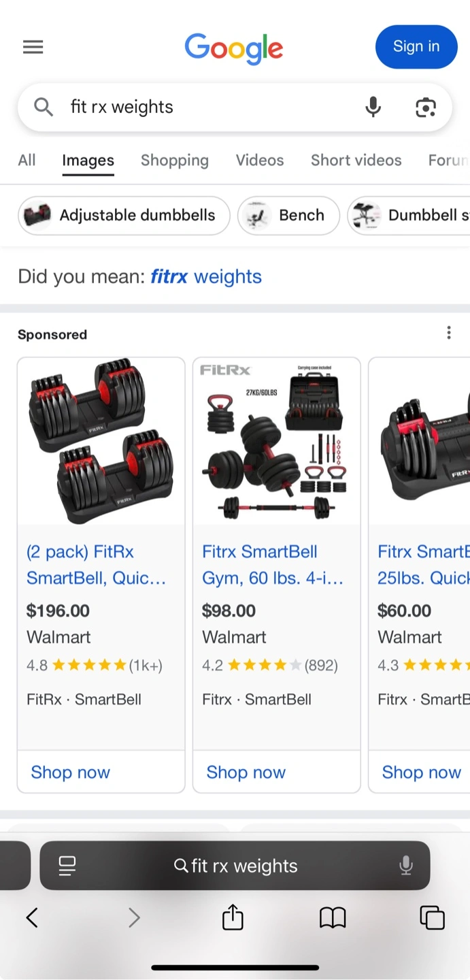Tap the voice search microphone icon
The height and width of the screenshot is (980, 470).
pos(373,107)
